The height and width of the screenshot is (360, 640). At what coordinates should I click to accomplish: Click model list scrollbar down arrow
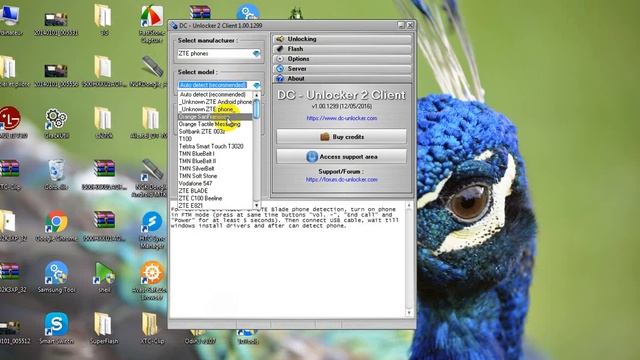click(x=256, y=205)
